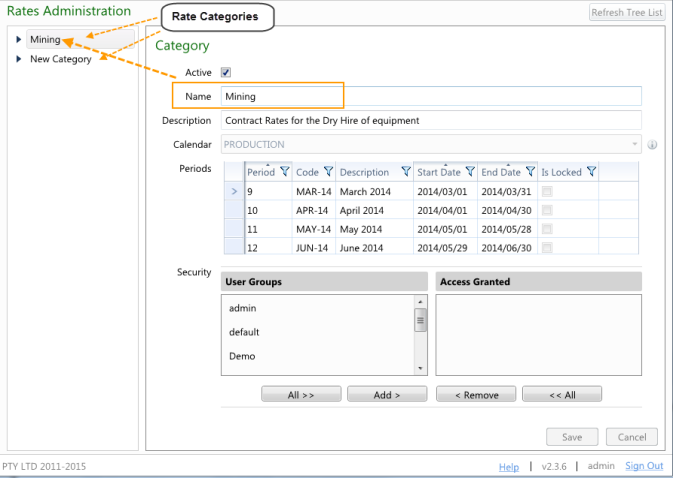This screenshot has height=478, width=673.
Task: Click the row selector for period 10
Action: [x=234, y=210]
